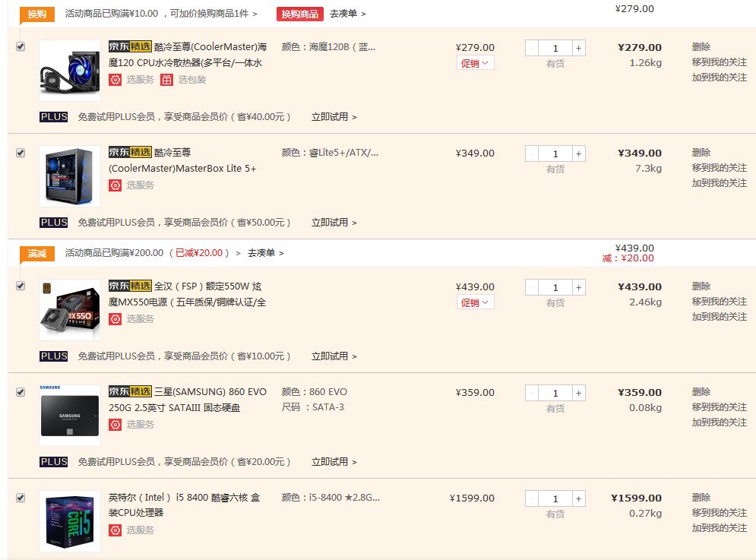Click 去凑单 link in the 满减 row
Screen dimensions: 756x560
(266, 253)
